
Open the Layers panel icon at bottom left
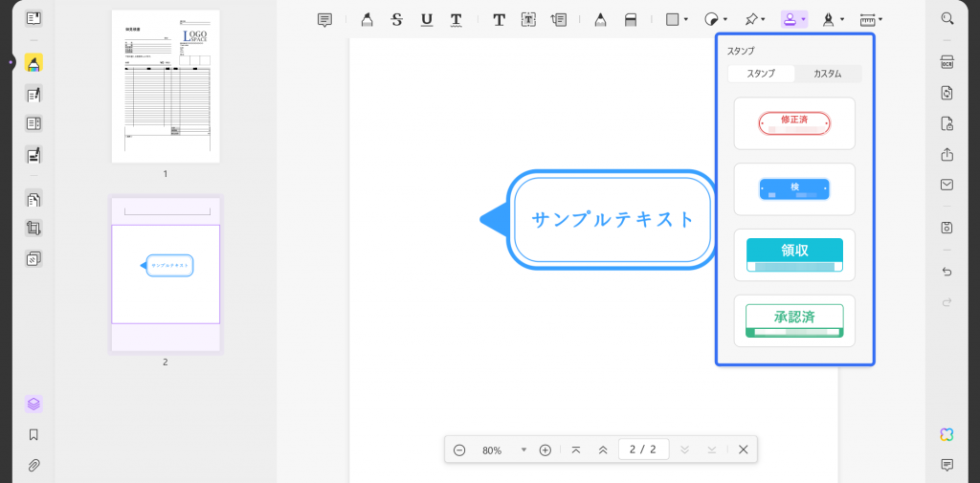[x=33, y=405]
